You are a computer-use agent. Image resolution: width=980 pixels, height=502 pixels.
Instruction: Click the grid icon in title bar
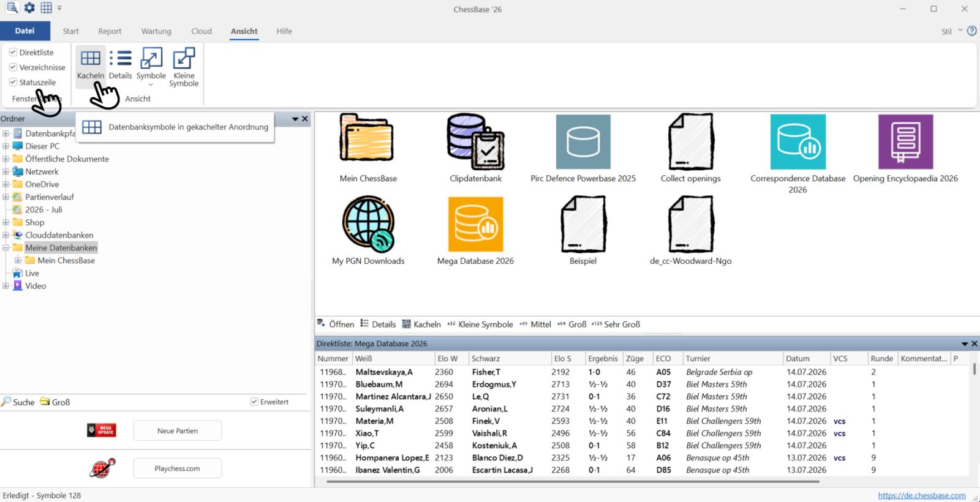[46, 8]
